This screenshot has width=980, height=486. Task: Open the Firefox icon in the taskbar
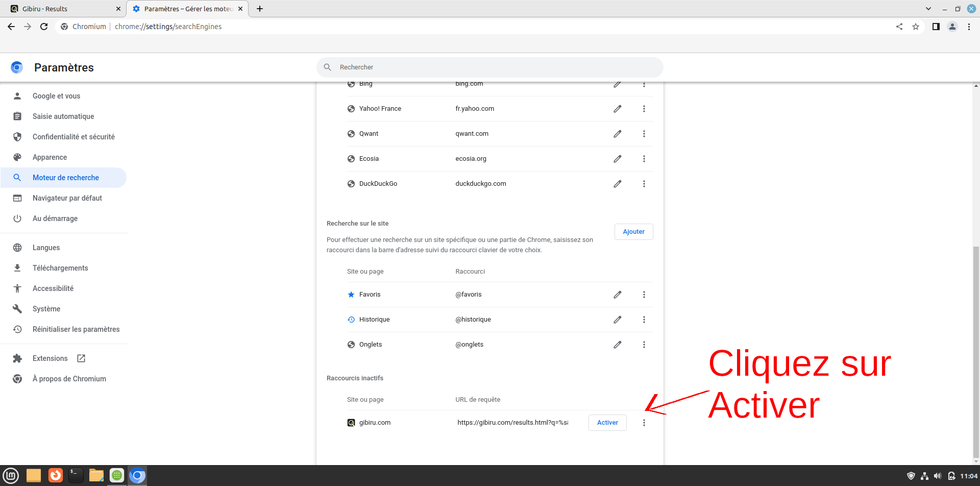[55, 475]
